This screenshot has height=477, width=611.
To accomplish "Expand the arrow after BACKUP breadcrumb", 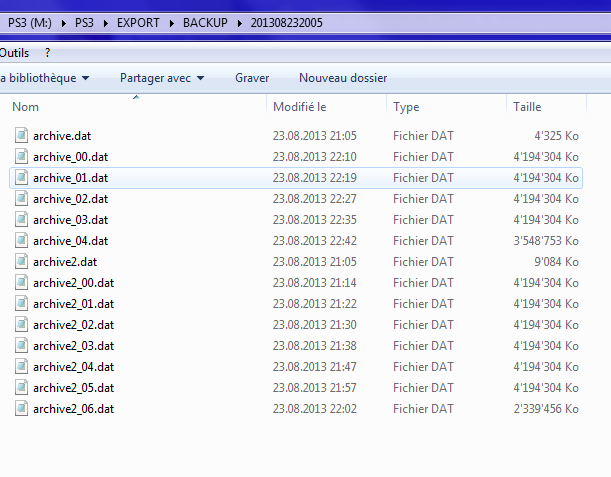I will point(240,23).
